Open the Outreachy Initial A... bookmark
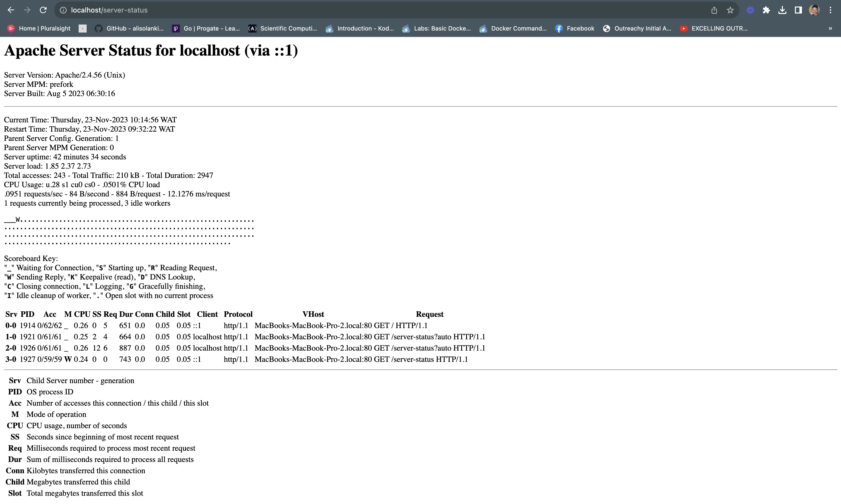Viewport: 841px width, 504px height. point(637,29)
